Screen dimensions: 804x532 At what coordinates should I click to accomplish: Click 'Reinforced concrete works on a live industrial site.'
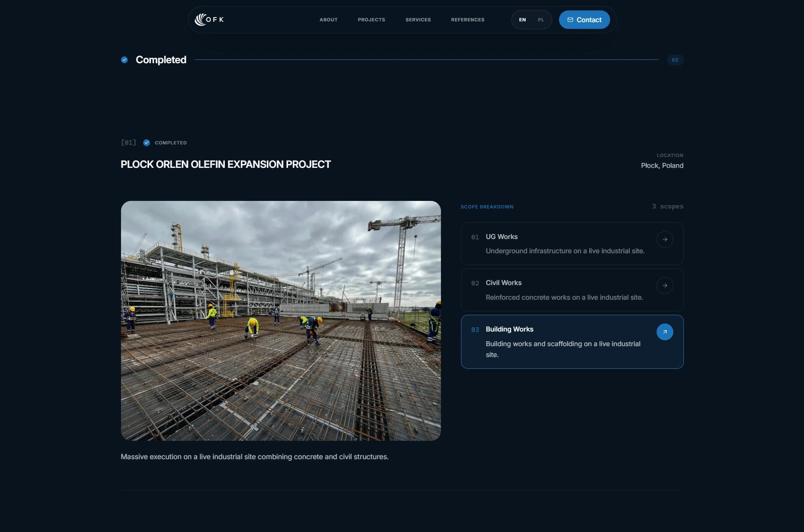[564, 297]
